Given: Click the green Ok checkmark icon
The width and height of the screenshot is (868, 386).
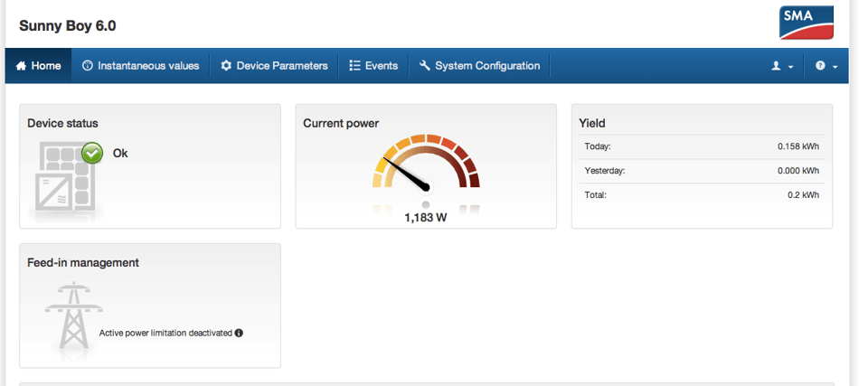Looking at the screenshot, I should pos(92,154).
